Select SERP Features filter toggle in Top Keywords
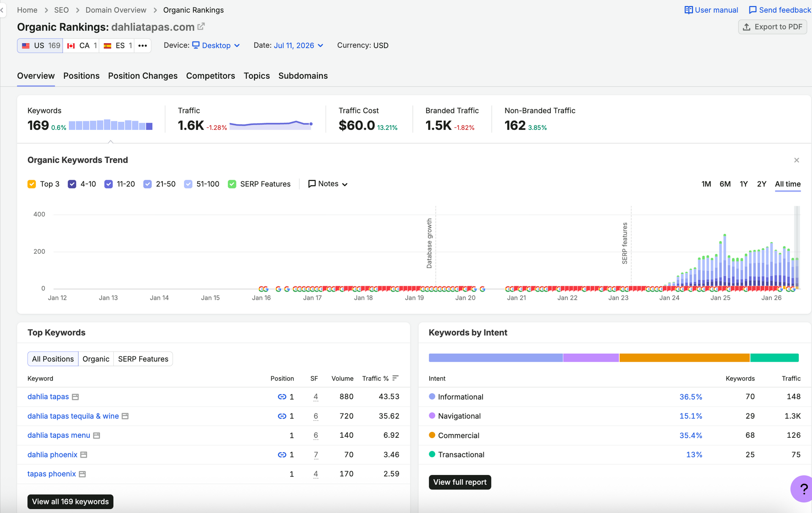 point(143,359)
